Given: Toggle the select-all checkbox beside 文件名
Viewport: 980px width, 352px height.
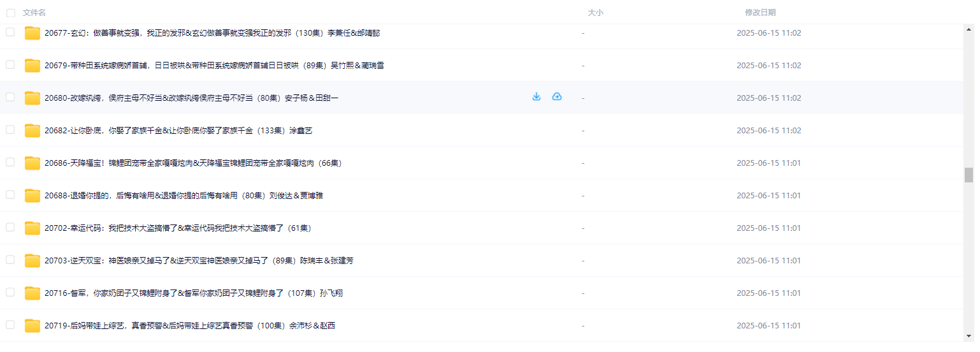Looking at the screenshot, I should (10, 13).
